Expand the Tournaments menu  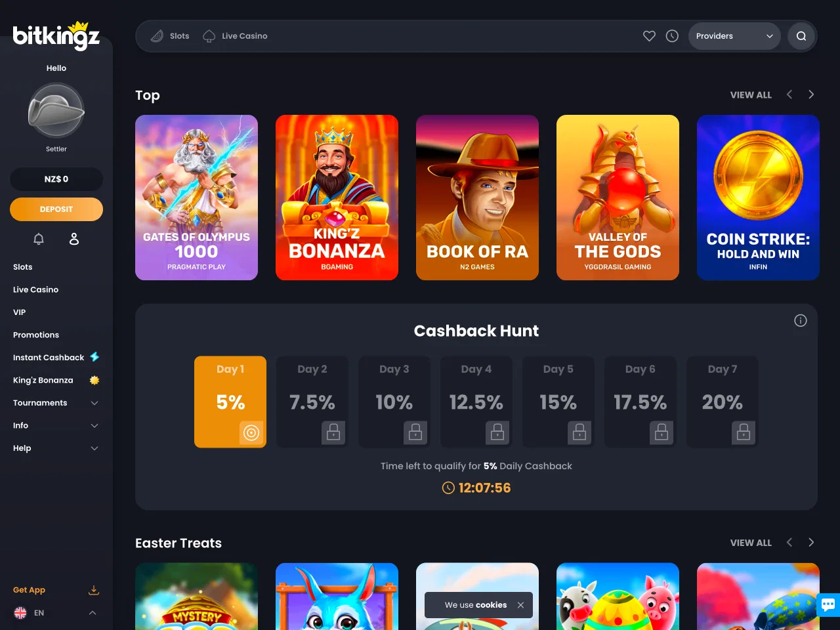pos(56,403)
